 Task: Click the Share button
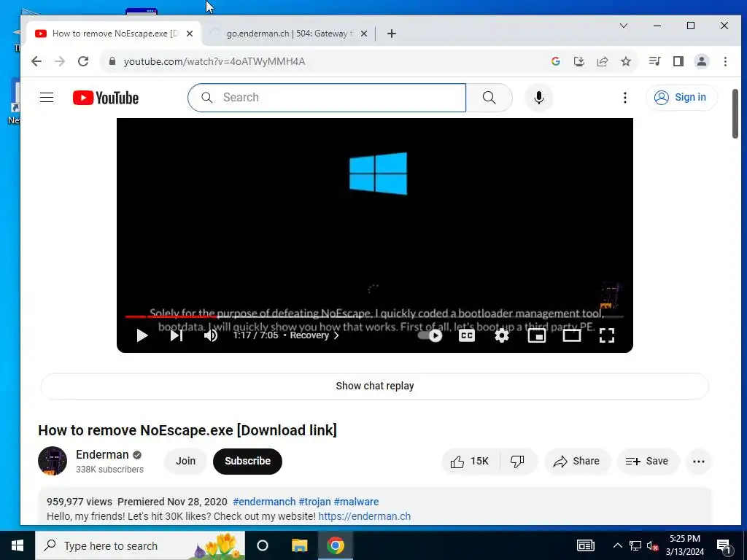pos(577,461)
